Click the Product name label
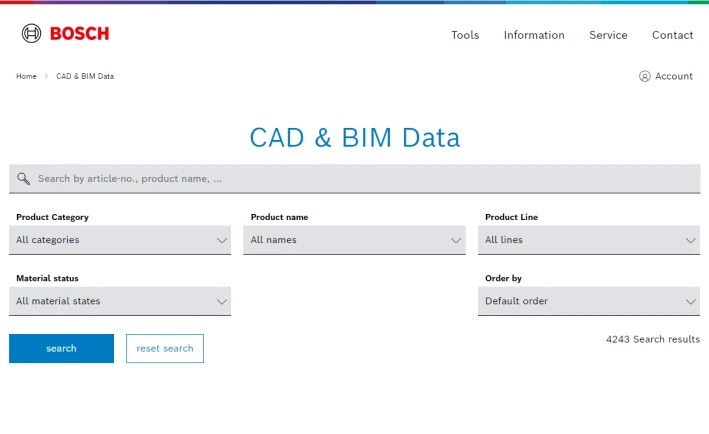Image resolution: width=709 pixels, height=434 pixels. (x=279, y=217)
